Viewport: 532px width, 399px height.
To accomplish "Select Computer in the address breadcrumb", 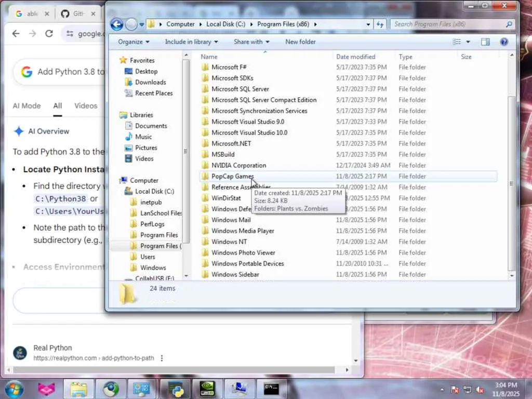I will pyautogui.click(x=180, y=24).
